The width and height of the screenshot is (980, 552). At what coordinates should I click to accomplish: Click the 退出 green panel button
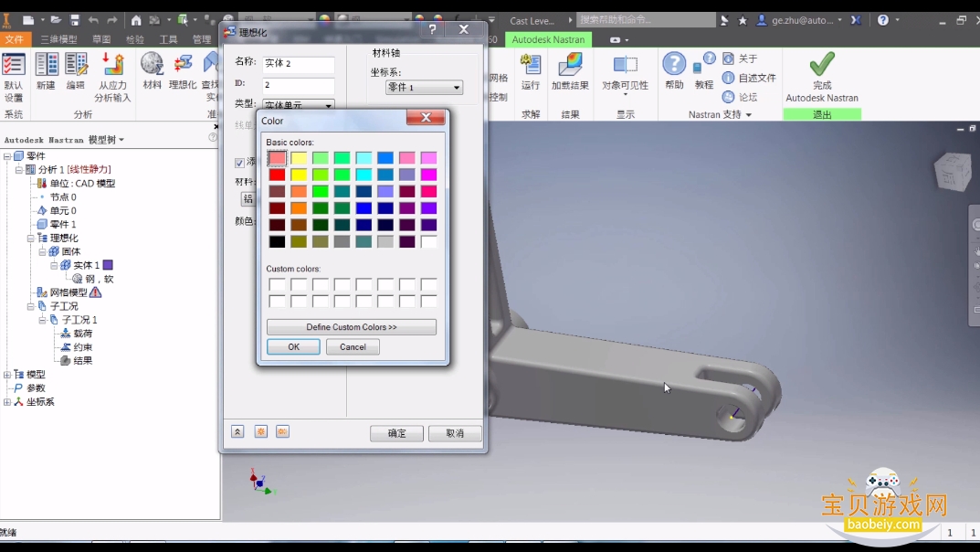coord(822,114)
